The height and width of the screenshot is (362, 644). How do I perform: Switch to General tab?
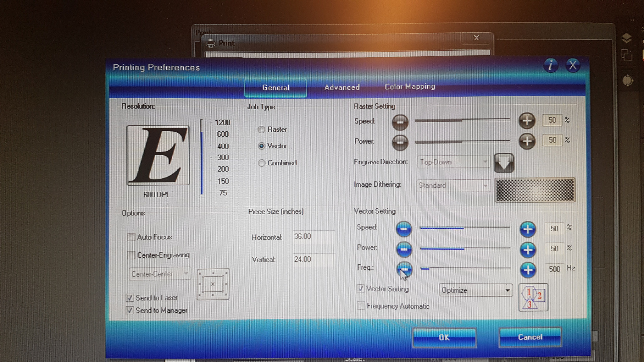(x=275, y=88)
